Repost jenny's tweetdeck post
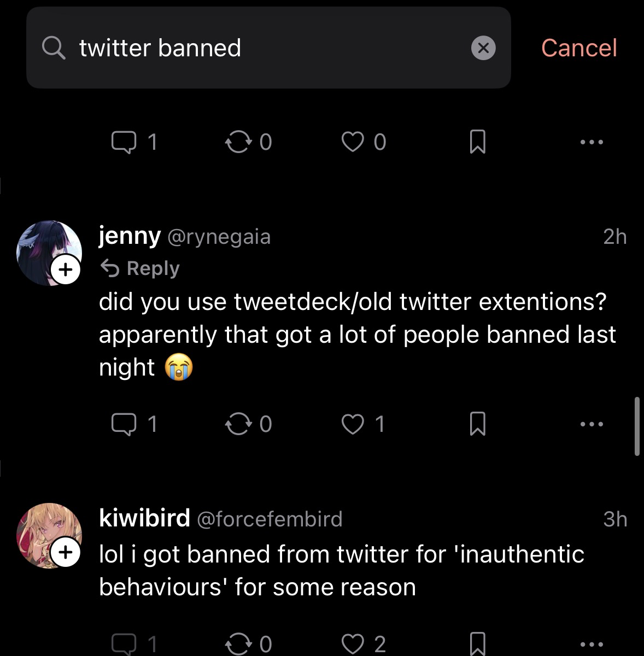 point(238,424)
